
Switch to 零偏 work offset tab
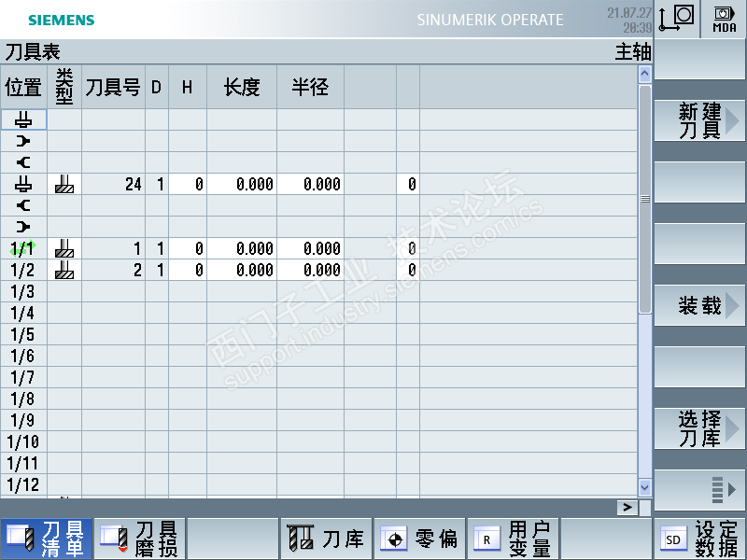[x=419, y=539]
